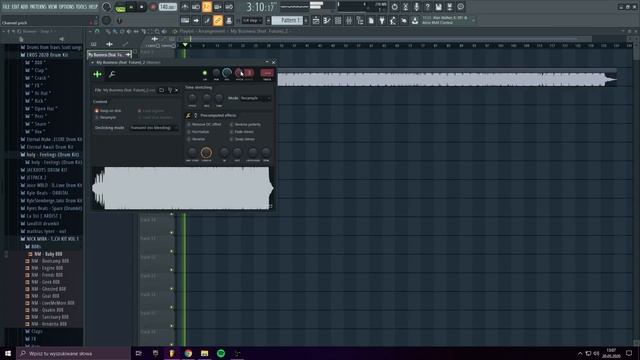Toggle typing keyboard to piano icon

(185, 20)
